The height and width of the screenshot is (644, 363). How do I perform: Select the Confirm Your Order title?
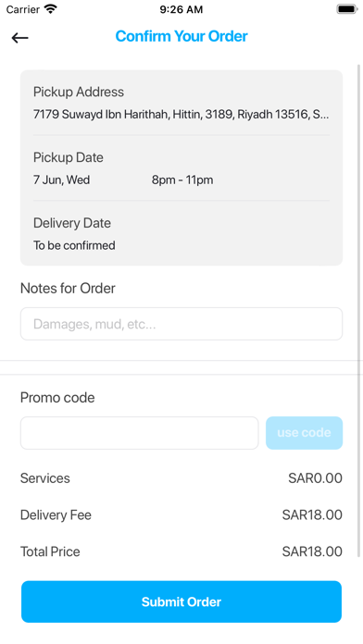(181, 36)
